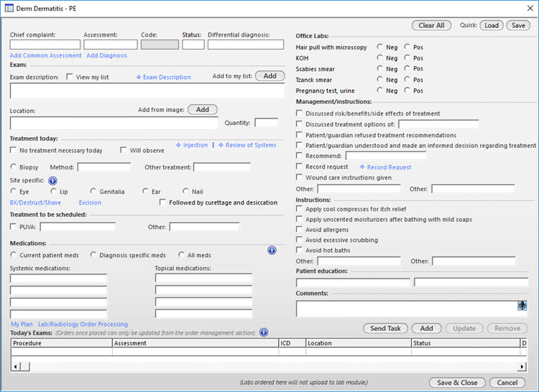
Task: Open the Review of Systems link
Action: [247, 145]
